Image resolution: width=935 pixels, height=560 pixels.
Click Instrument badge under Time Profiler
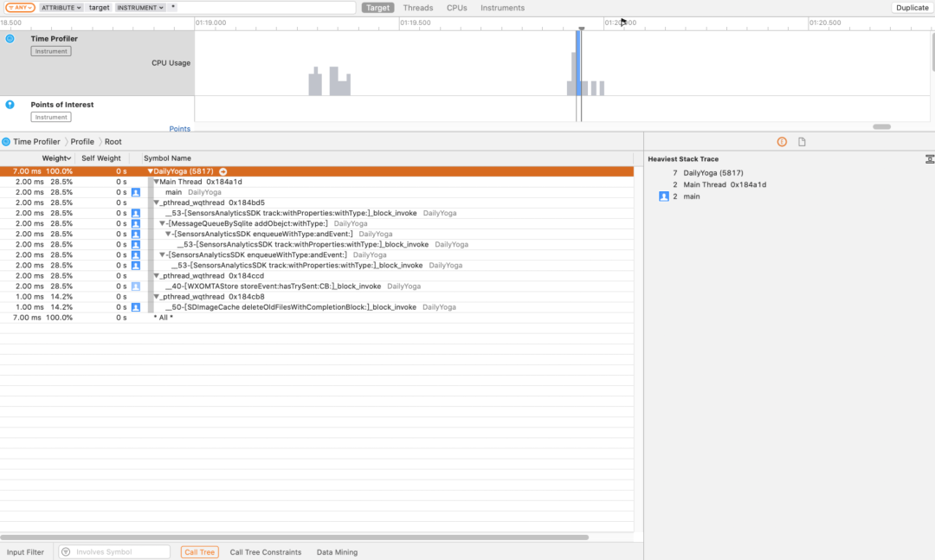[51, 51]
